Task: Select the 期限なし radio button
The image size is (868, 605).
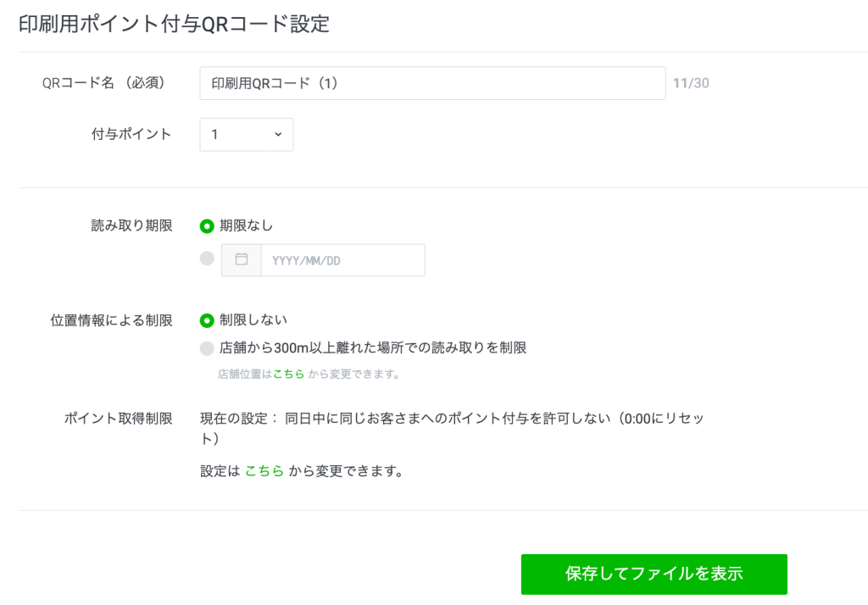Action: coord(205,225)
